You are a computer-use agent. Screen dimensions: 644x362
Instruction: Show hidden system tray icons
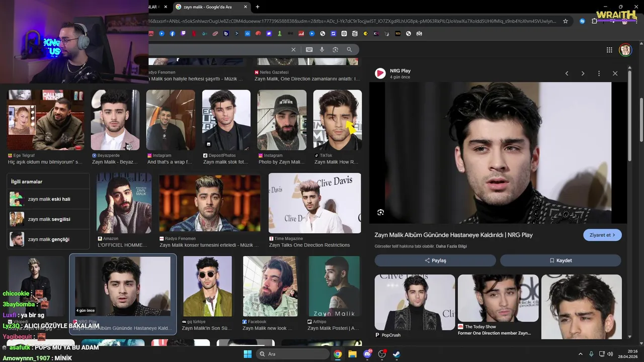coord(580,354)
